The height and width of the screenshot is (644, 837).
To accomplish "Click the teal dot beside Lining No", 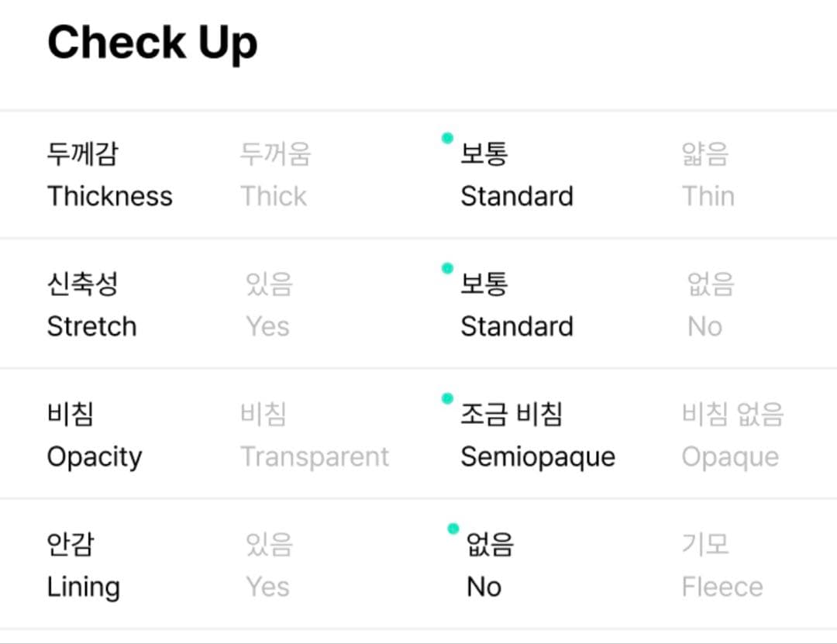I will point(453,529).
